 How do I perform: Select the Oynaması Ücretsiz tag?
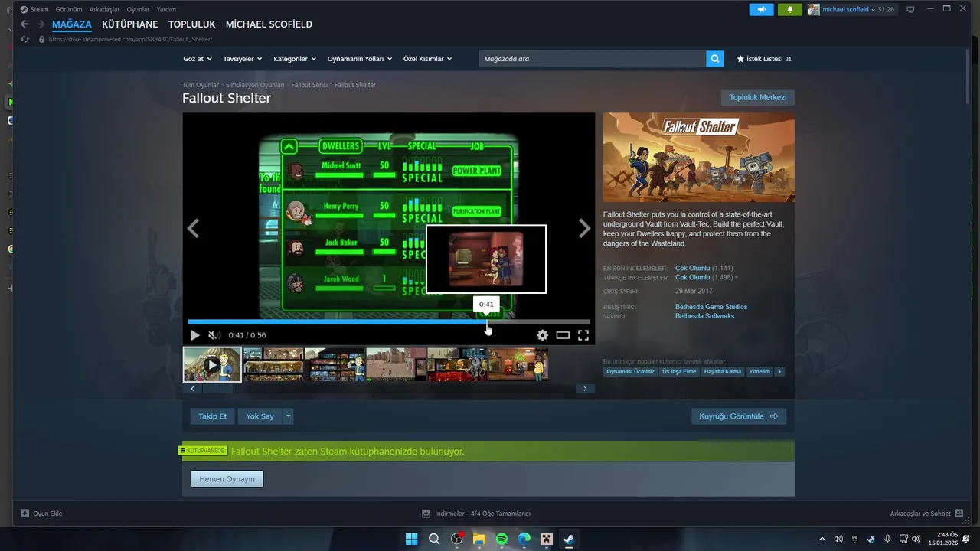point(631,372)
